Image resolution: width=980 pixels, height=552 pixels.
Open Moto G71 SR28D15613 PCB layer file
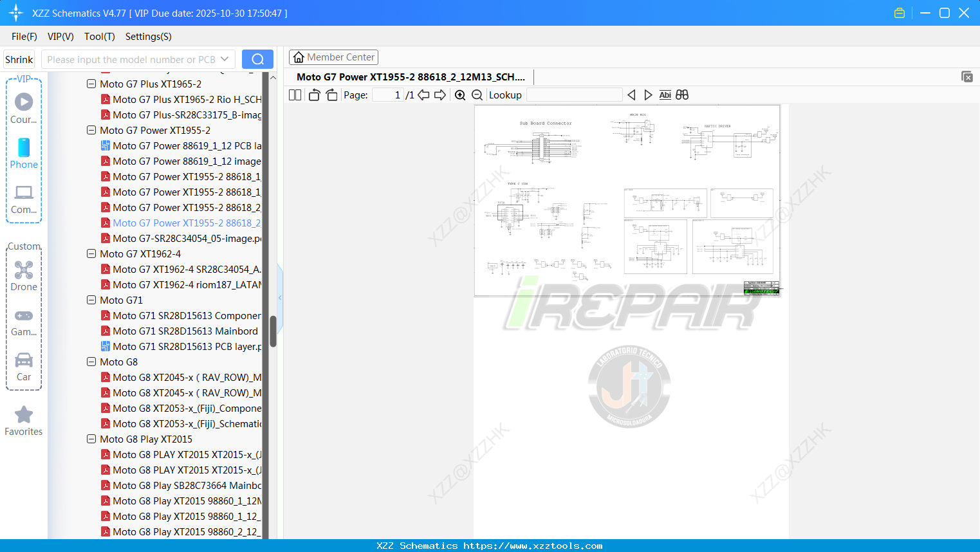[187, 347]
